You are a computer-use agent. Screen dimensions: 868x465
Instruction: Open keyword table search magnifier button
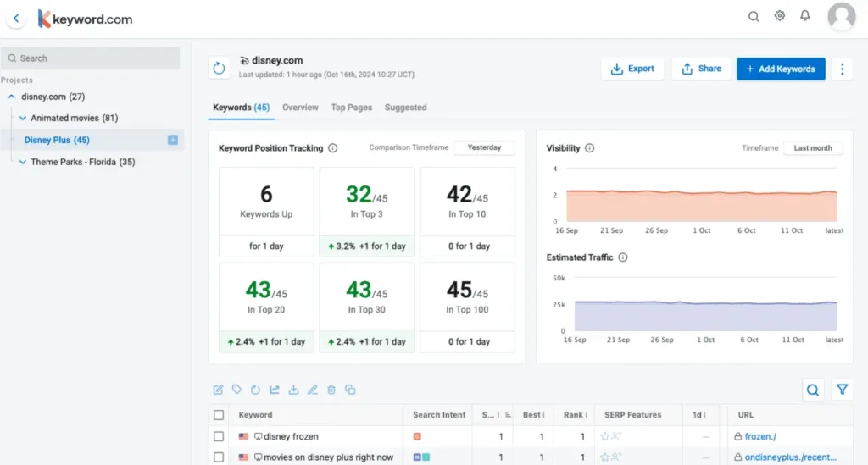[x=813, y=390]
